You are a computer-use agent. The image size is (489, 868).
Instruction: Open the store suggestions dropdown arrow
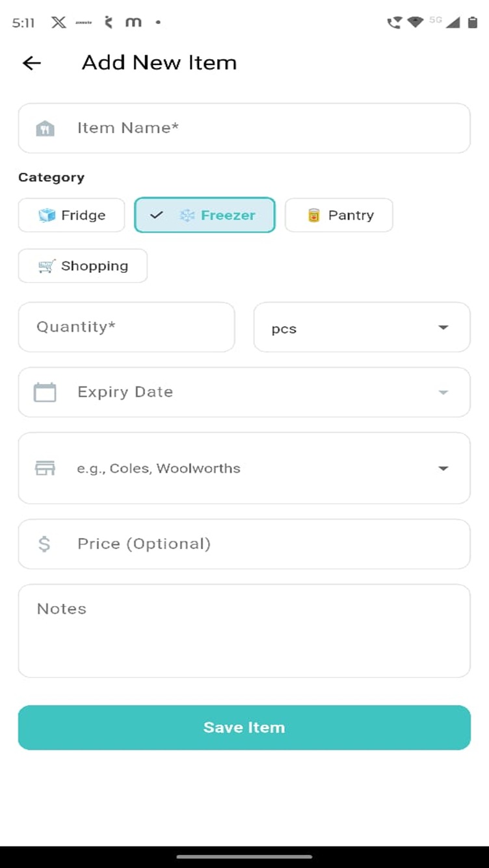tap(443, 468)
